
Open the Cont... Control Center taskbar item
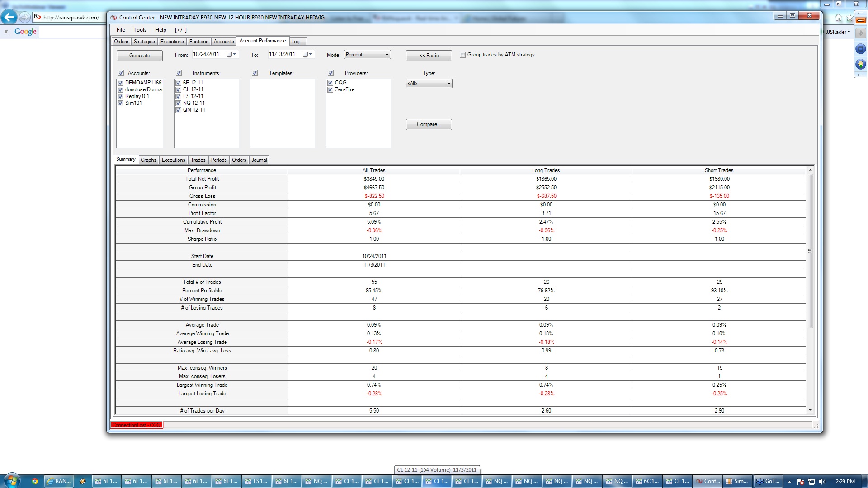[x=708, y=481]
